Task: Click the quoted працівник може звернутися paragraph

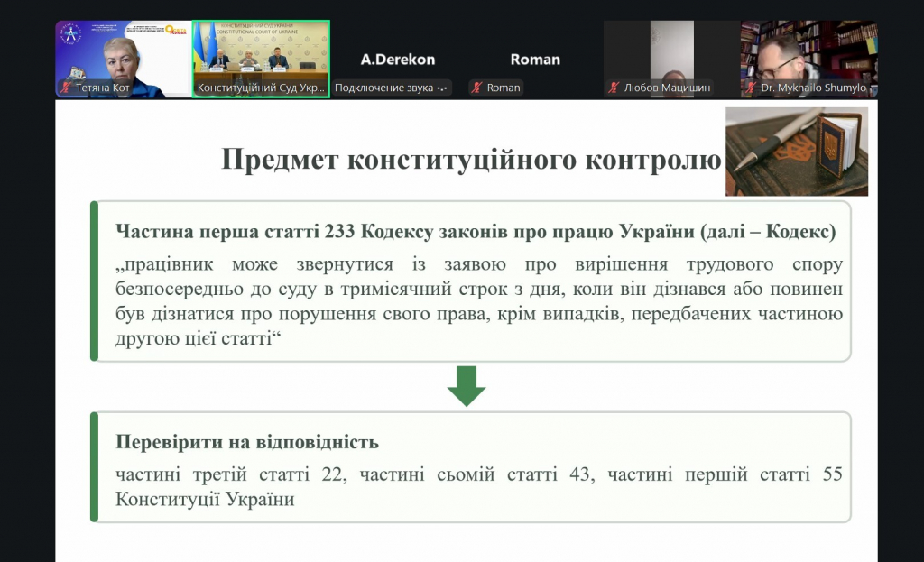Action: pos(479,307)
